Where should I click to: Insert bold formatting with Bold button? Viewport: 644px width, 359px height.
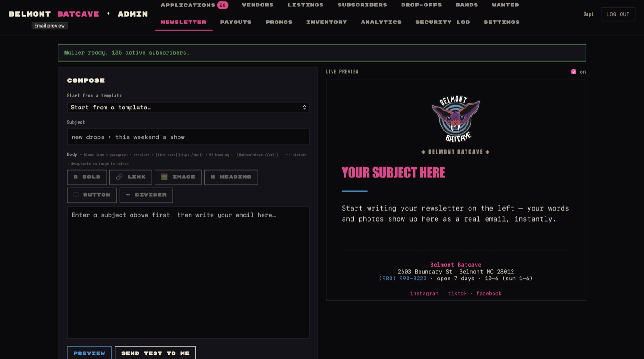click(87, 177)
